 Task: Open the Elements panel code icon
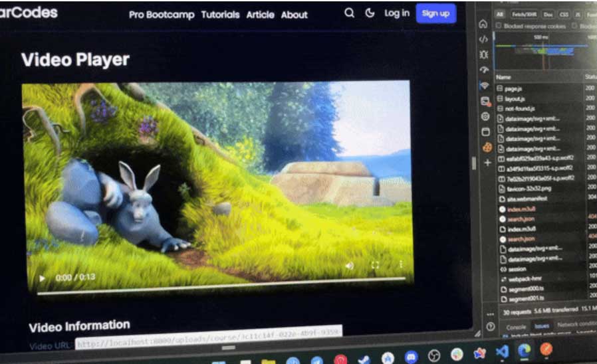click(x=483, y=39)
